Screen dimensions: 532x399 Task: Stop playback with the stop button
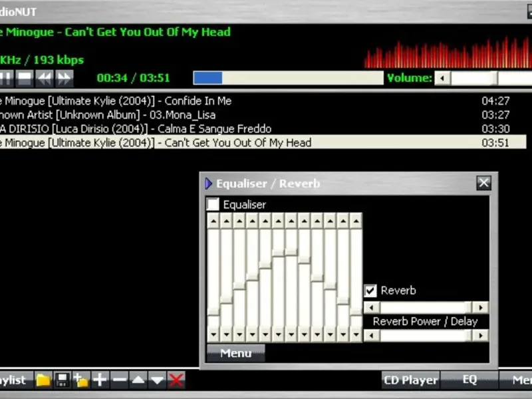[25, 78]
